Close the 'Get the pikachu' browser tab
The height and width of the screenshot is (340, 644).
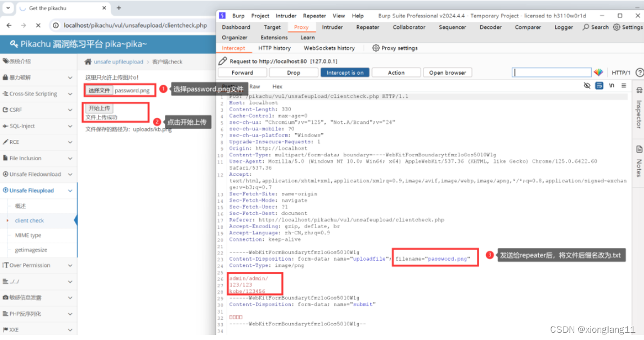click(104, 8)
